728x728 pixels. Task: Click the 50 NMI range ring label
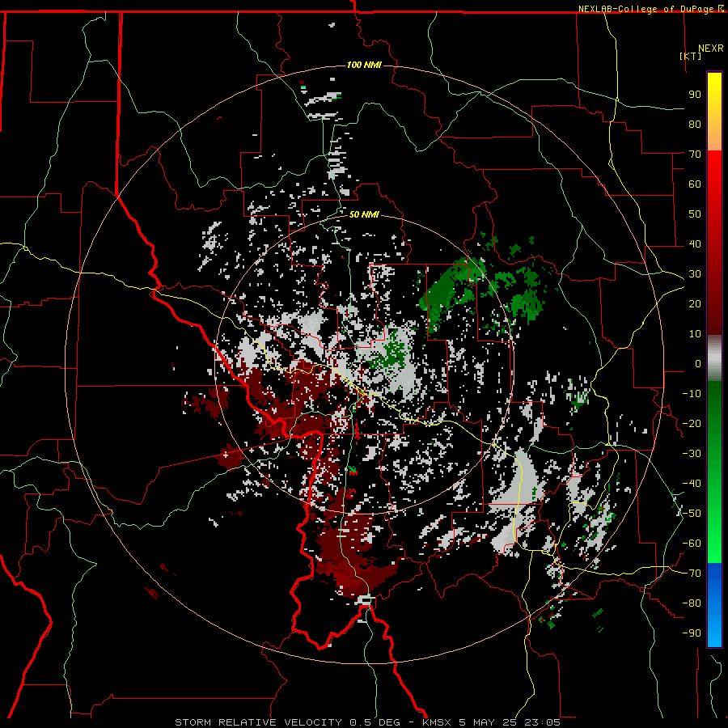[x=364, y=214]
